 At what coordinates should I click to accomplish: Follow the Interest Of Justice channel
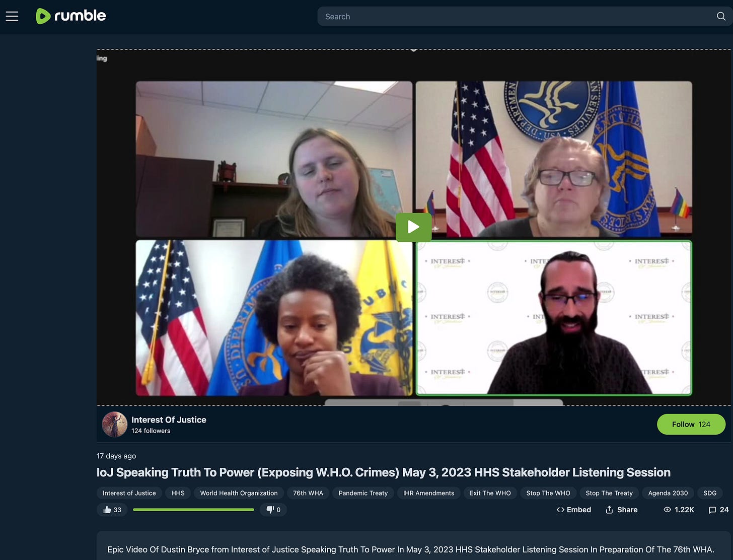pyautogui.click(x=691, y=425)
